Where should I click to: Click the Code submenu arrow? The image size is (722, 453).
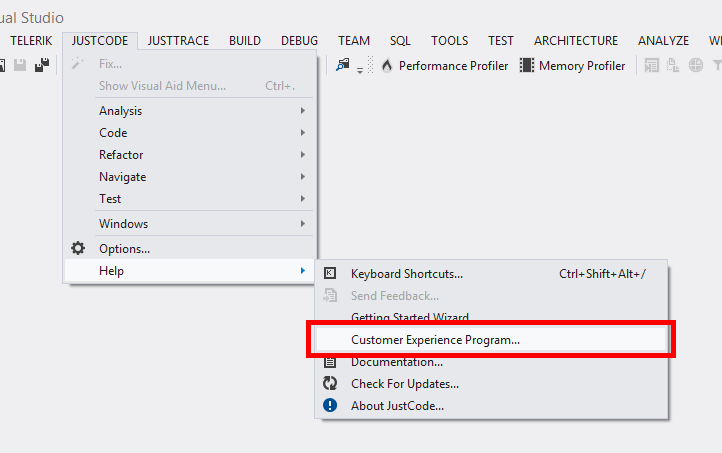tap(303, 133)
